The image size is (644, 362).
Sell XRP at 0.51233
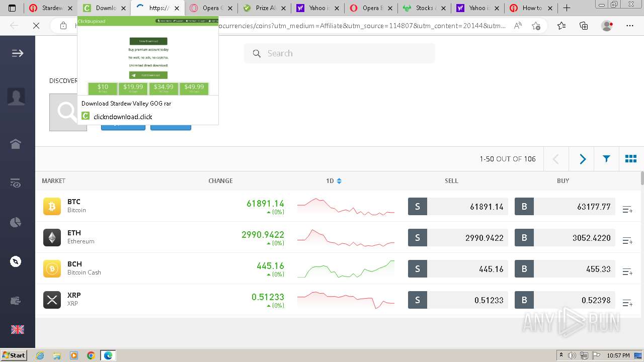click(458, 300)
